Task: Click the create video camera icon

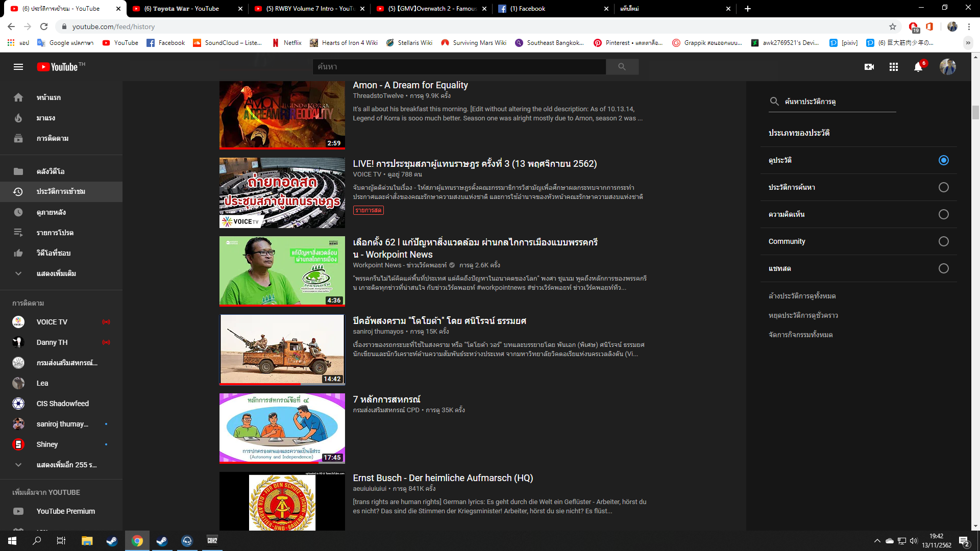Action: click(x=869, y=67)
